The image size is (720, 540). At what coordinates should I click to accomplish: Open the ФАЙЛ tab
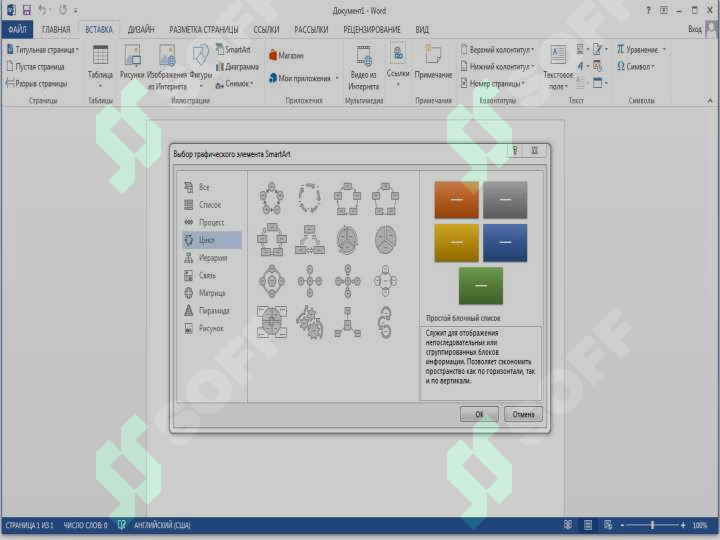[x=17, y=30]
